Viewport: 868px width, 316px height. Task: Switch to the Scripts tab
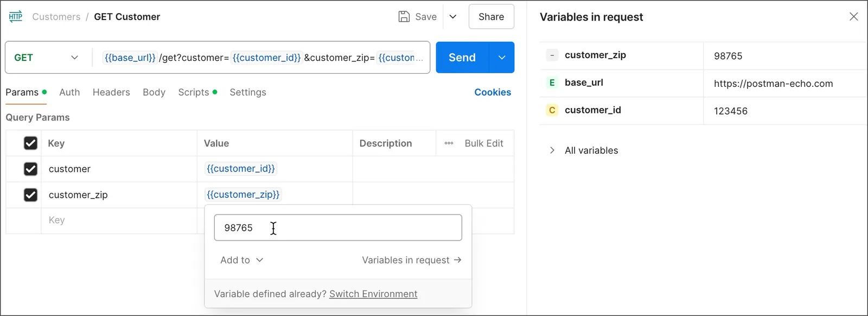coord(197,92)
